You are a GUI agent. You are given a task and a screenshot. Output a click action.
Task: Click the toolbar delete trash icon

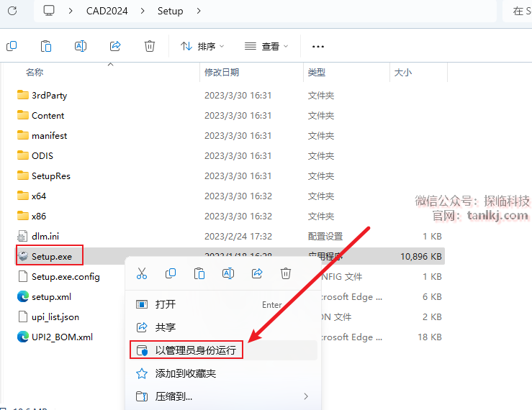click(x=150, y=46)
